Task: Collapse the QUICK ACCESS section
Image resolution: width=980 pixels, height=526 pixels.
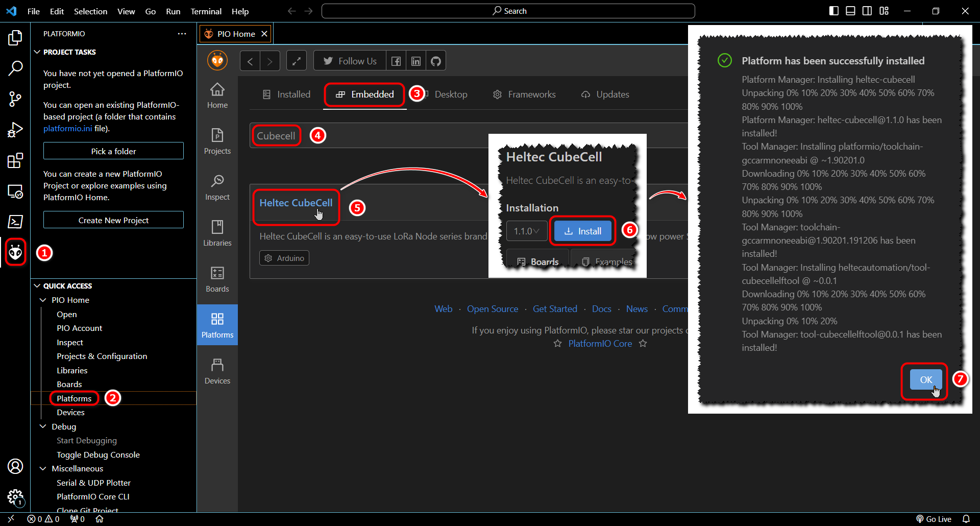Action: [x=37, y=286]
